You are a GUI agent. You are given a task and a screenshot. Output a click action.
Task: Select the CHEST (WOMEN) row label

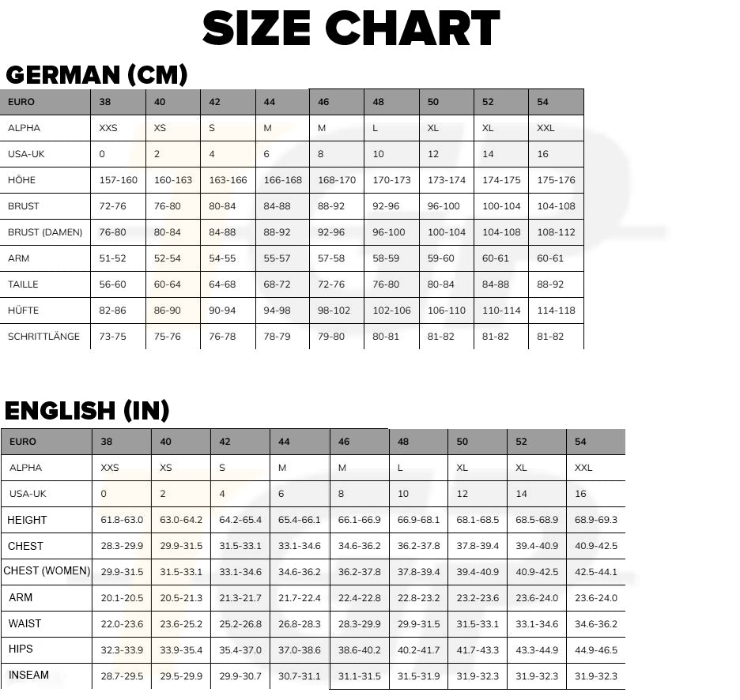[x=47, y=571]
